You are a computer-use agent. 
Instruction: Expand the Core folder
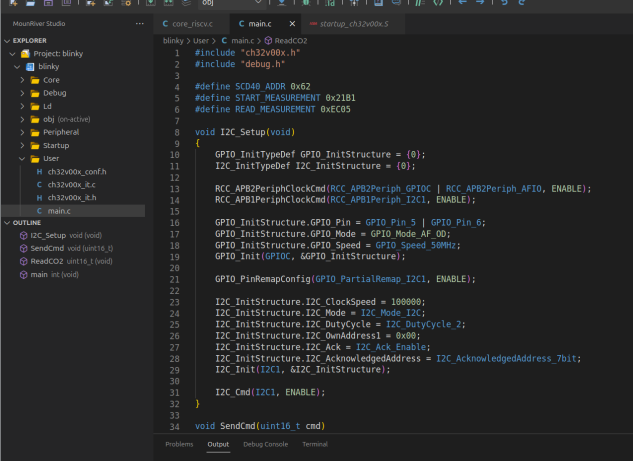tap(51, 80)
